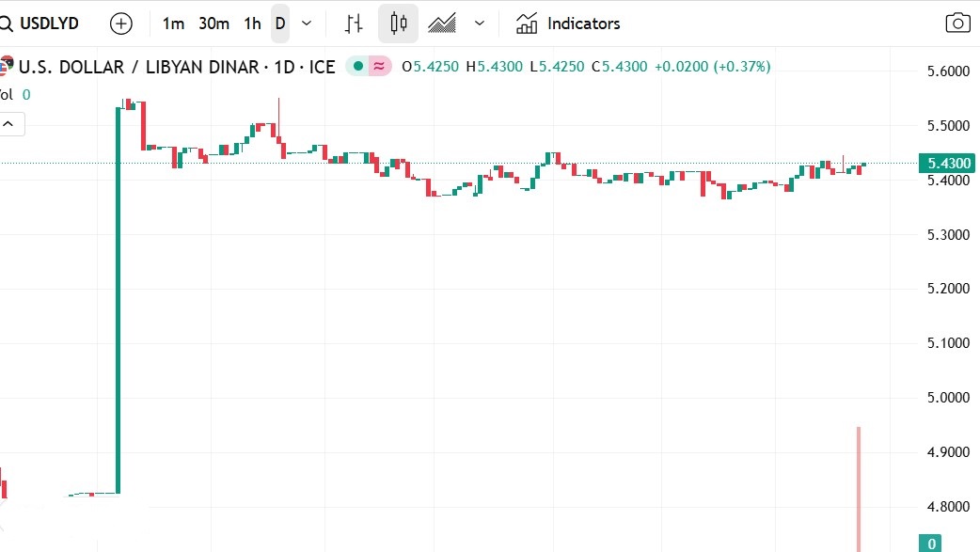The height and width of the screenshot is (552, 980).
Task: Click the 5.4300 current price label
Action: click(949, 164)
